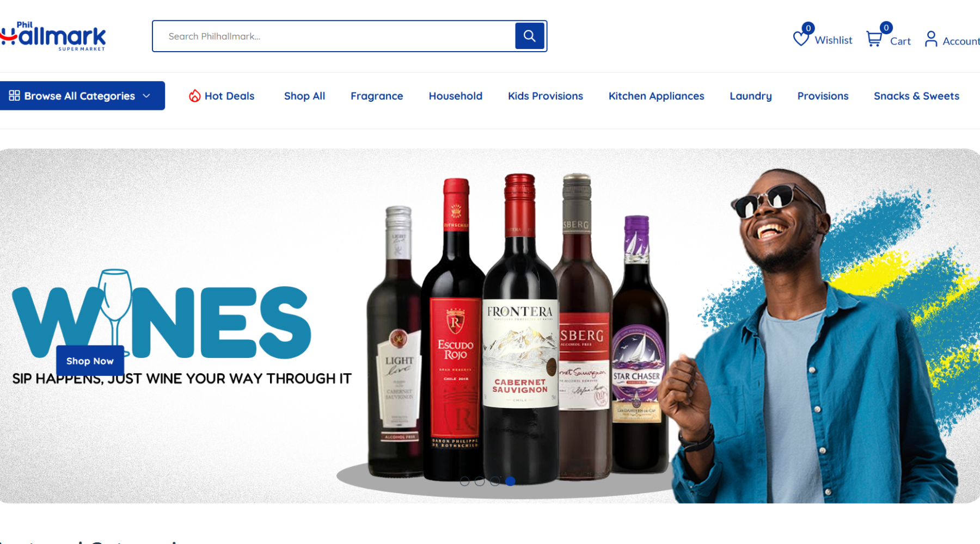The height and width of the screenshot is (544, 980).
Task: Select the first carousel slide dot
Action: click(464, 481)
